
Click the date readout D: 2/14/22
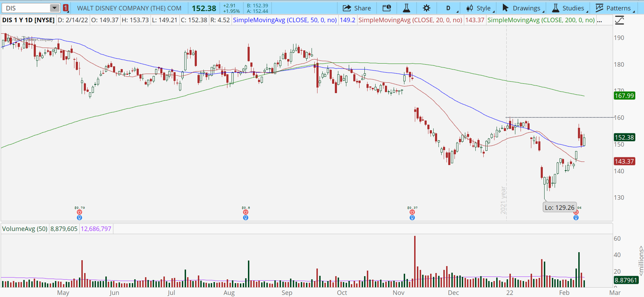pos(73,20)
